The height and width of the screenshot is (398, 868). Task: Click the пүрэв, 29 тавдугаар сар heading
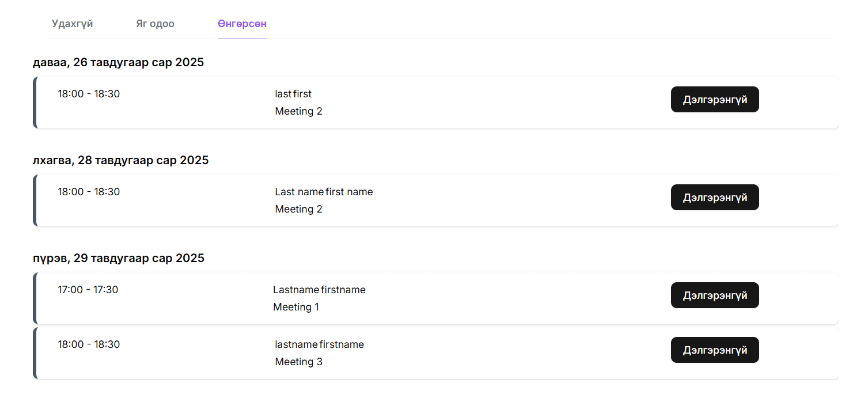(119, 258)
